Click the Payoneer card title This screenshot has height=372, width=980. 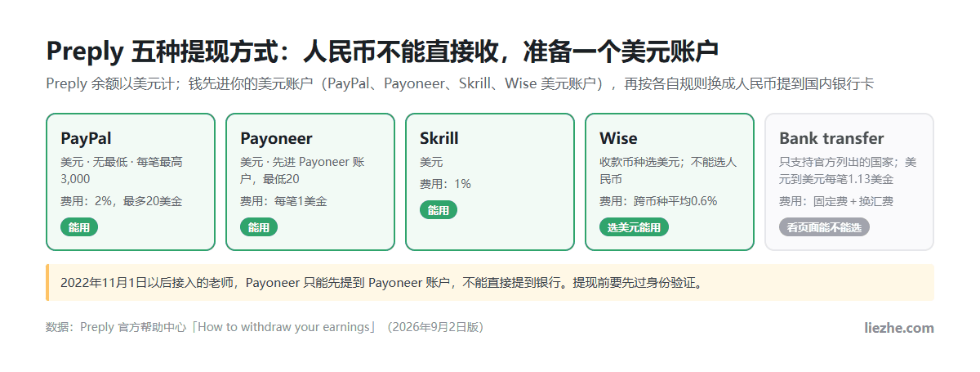(276, 138)
